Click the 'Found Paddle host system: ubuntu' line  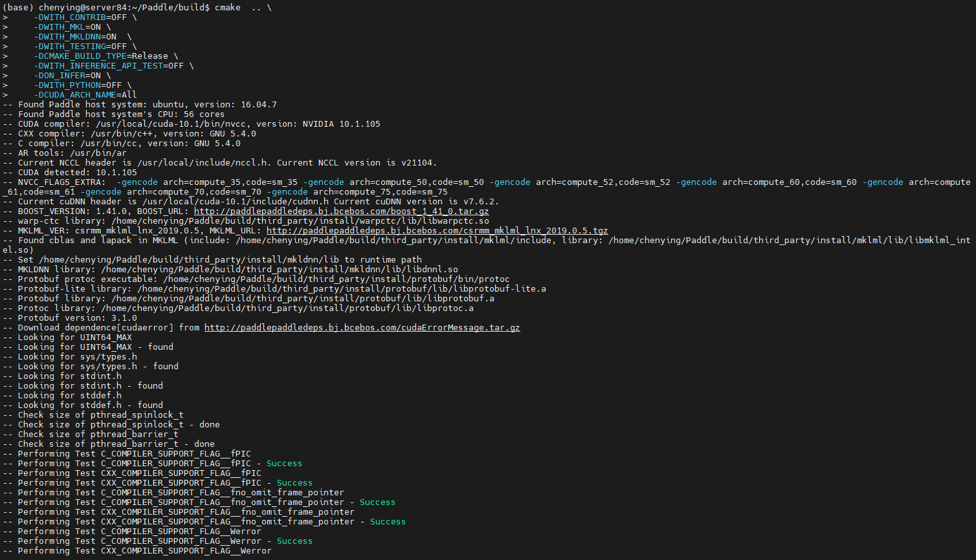point(140,105)
